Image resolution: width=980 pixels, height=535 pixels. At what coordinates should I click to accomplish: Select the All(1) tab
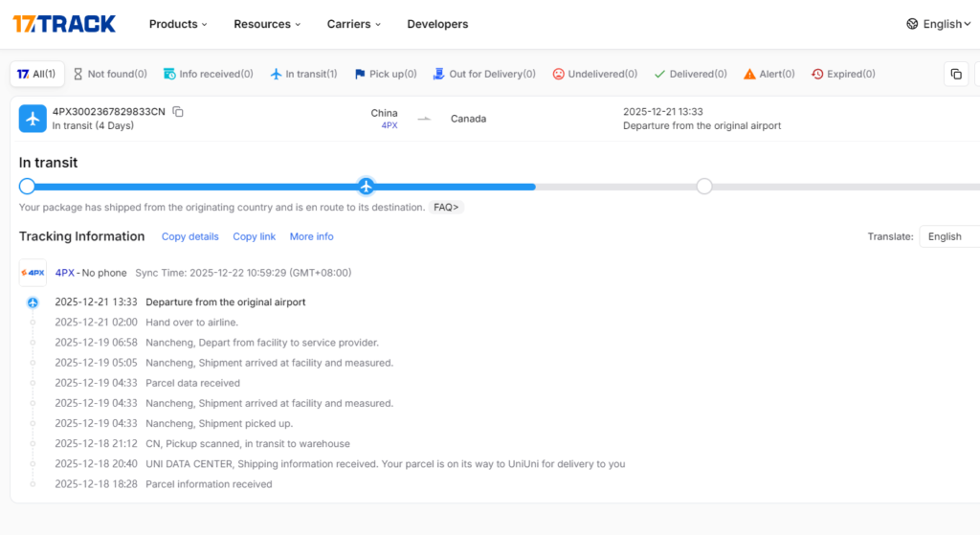[37, 74]
